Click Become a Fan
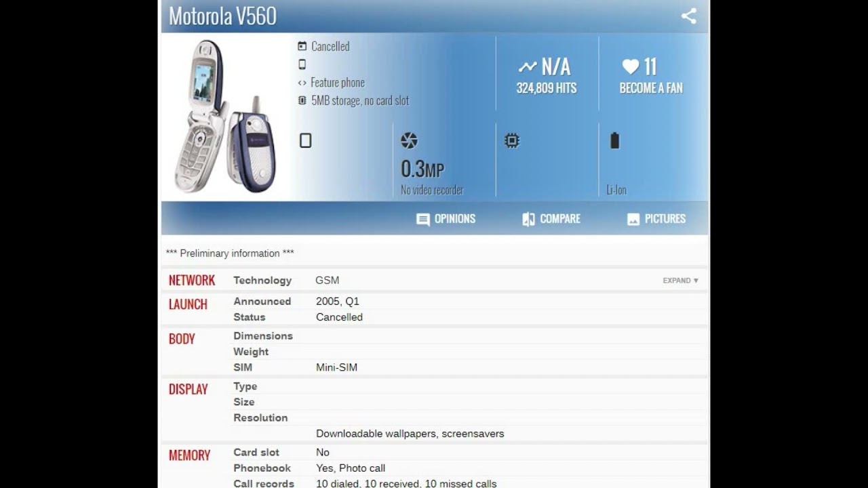Image resolution: width=868 pixels, height=488 pixels. coord(651,88)
